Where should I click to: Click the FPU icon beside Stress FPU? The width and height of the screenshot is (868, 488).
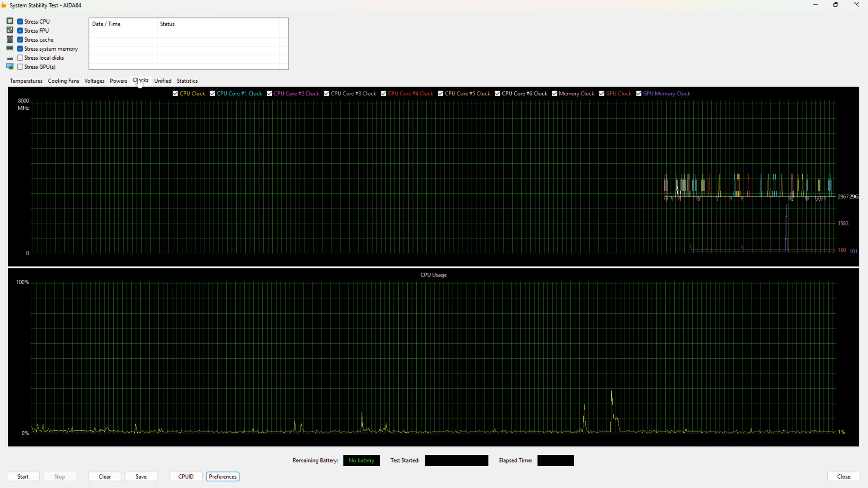pos(10,30)
